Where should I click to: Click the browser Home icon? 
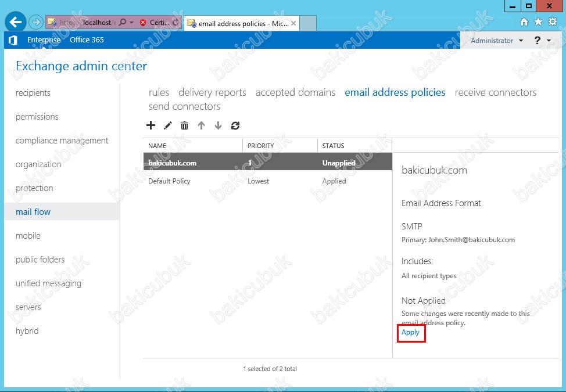[x=524, y=22]
